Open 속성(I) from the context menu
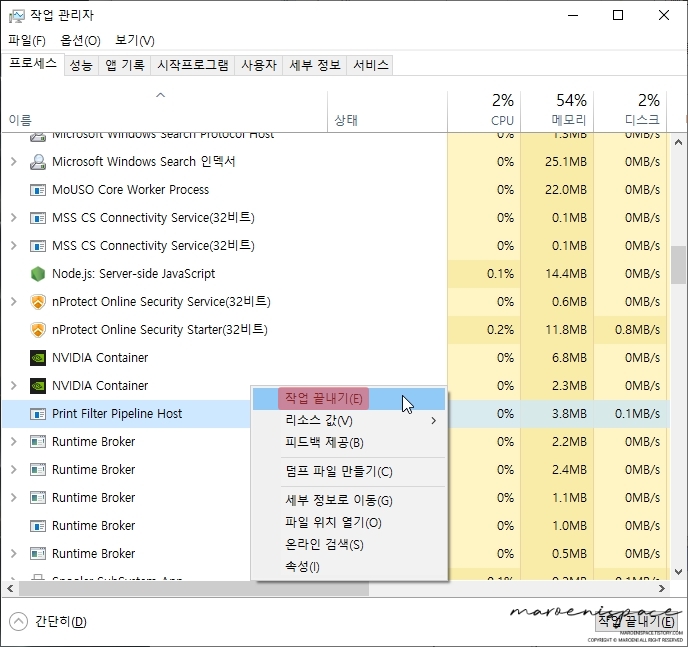Screen dimensions: 688x647 (349, 567)
